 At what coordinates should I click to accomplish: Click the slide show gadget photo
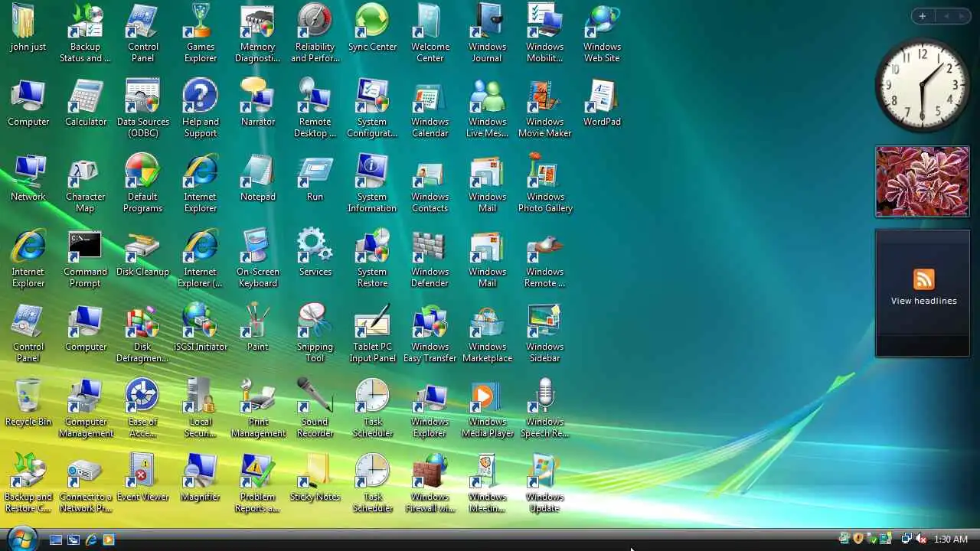[923, 181]
